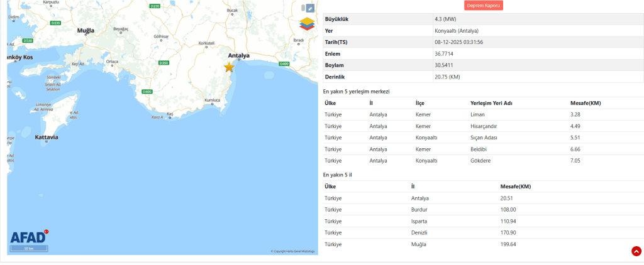Click the Mesafe(KM) settlement column header
644x265 pixels.
pyautogui.click(x=586, y=102)
